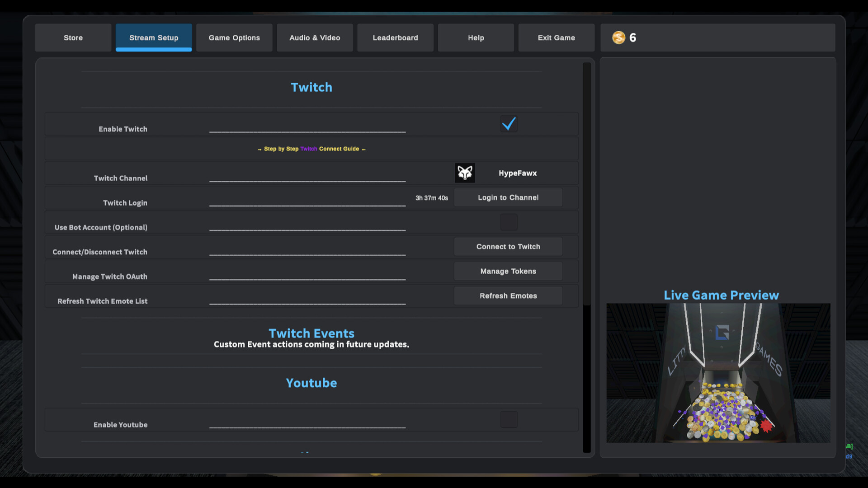Screen dimensions: 868x488
Task: Open the Audio & Video tab
Action: pos(315,38)
